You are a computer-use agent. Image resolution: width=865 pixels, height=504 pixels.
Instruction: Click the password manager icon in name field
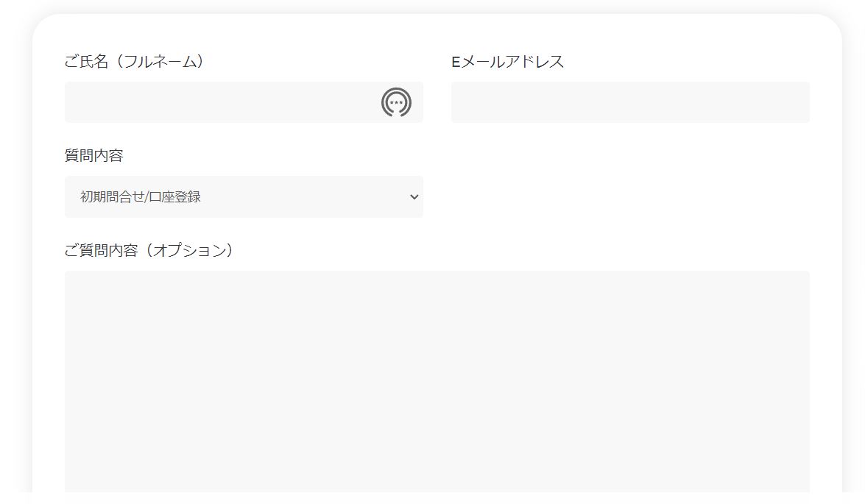pos(396,102)
